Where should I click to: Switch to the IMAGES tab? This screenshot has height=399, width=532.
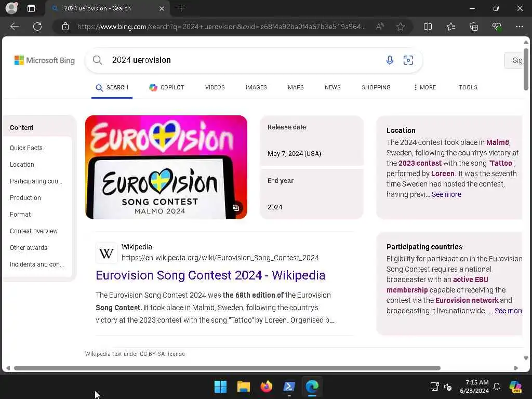click(256, 87)
